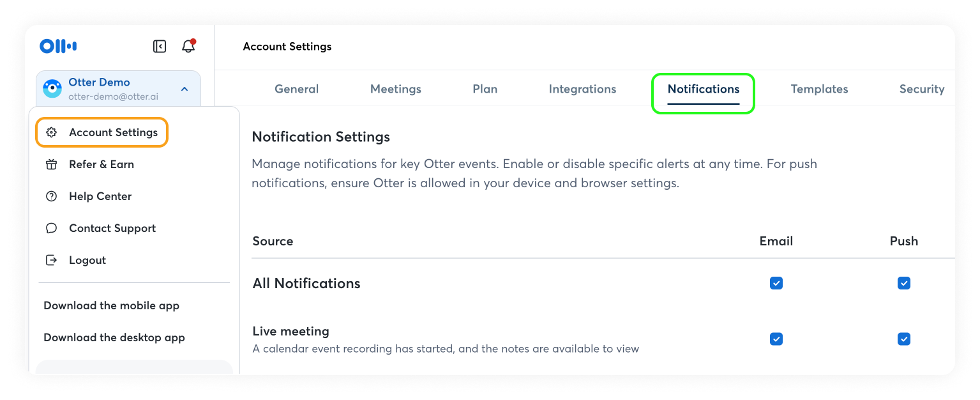Click Download the mobile app
Viewport: 980px width, 400px height.
111,305
